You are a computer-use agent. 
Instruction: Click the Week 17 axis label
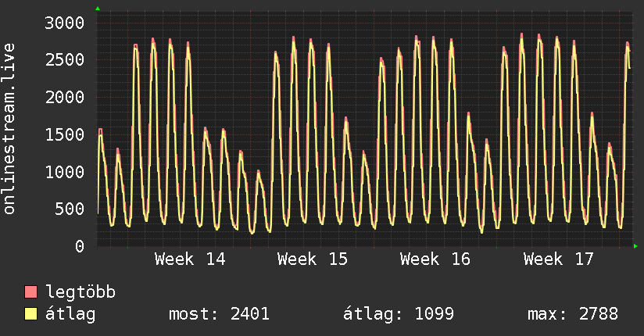pyautogui.click(x=559, y=259)
